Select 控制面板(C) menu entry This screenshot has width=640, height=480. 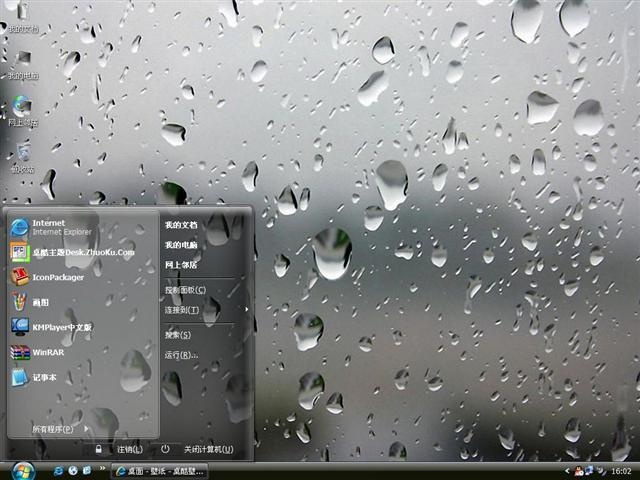(185, 290)
